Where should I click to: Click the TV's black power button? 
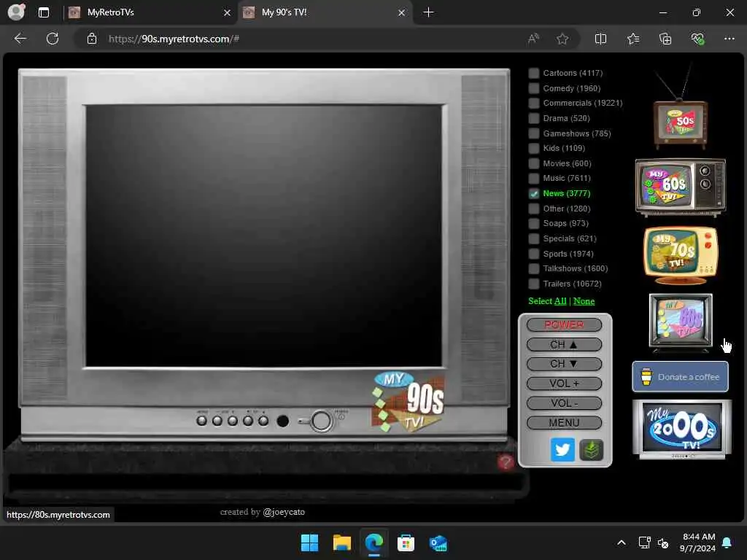click(282, 421)
